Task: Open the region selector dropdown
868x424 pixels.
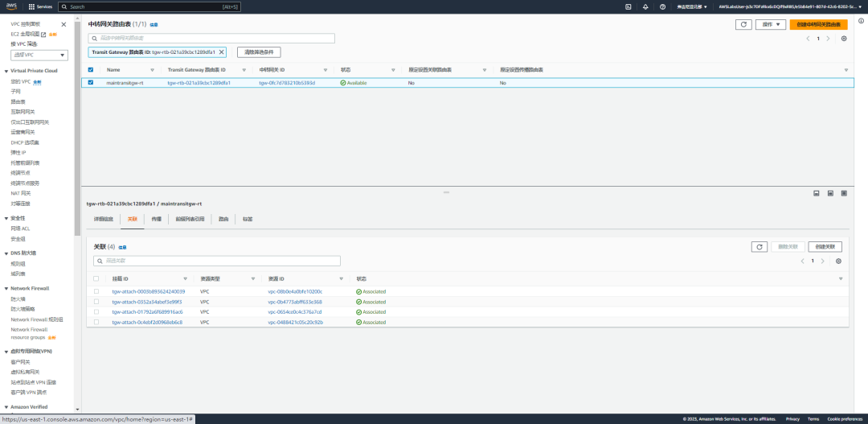Action: tap(691, 7)
